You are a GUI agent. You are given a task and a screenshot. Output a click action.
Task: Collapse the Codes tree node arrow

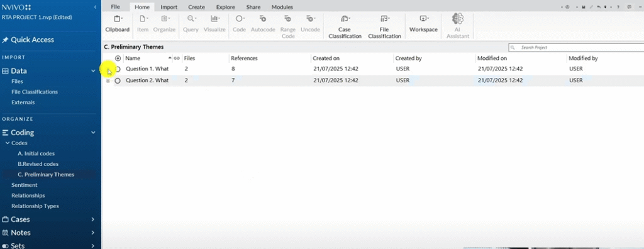coord(8,143)
